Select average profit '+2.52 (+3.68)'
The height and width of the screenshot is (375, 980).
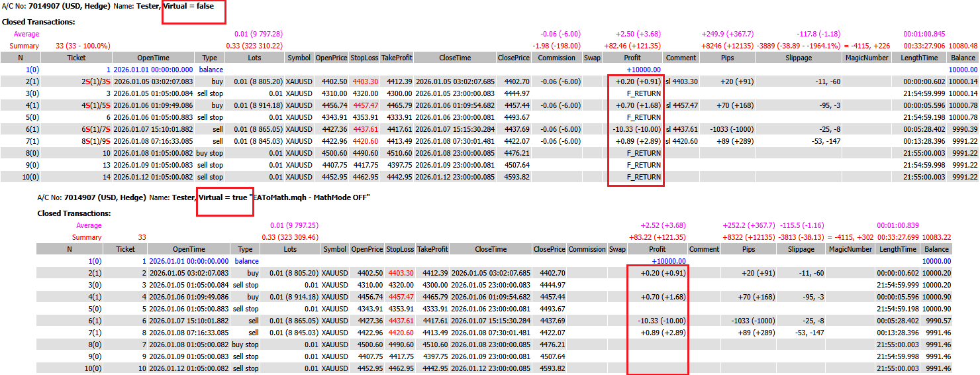pos(663,225)
